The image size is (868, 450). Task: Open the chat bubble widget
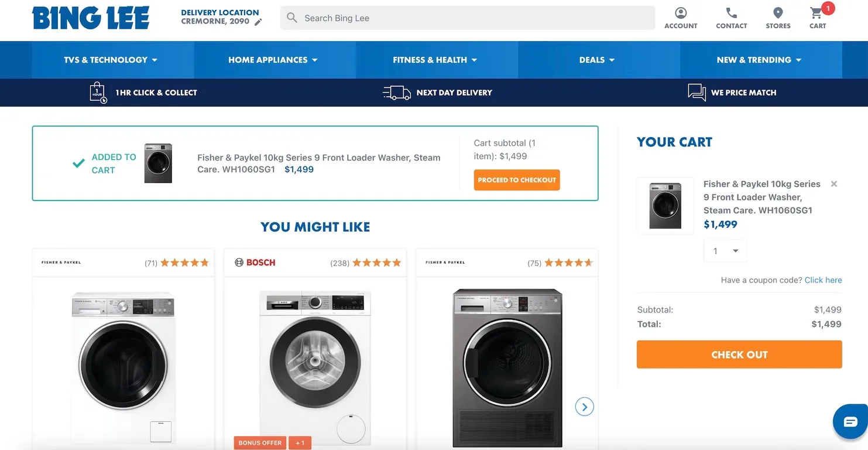point(849,421)
